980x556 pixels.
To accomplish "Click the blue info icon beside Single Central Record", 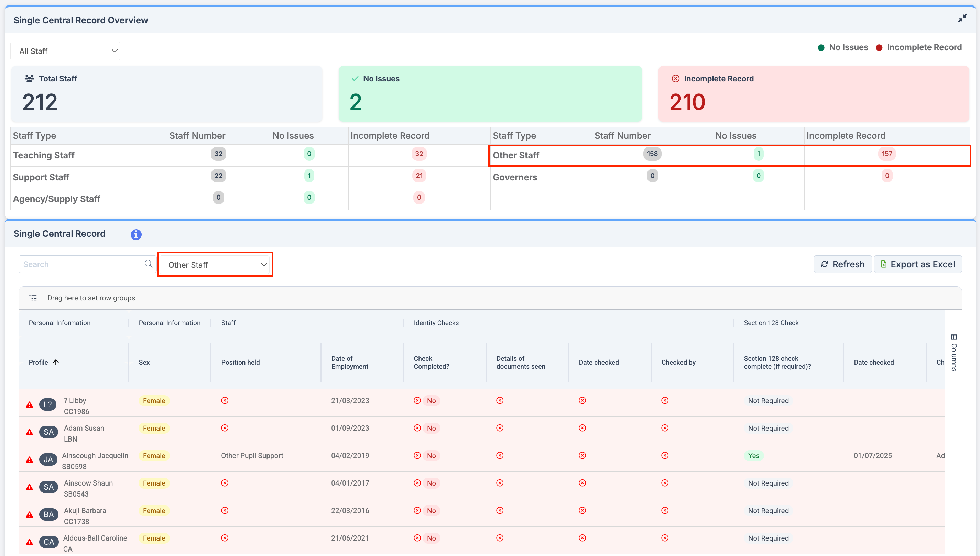I will [x=136, y=234].
